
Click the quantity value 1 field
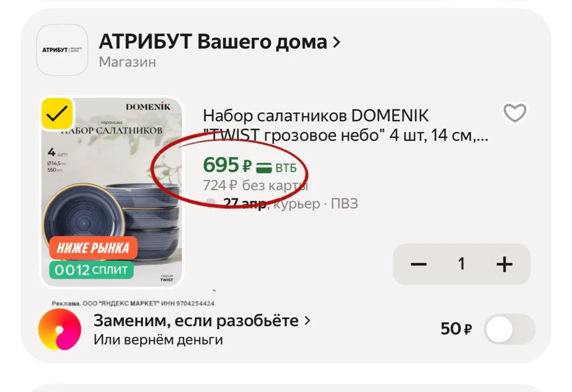462,264
